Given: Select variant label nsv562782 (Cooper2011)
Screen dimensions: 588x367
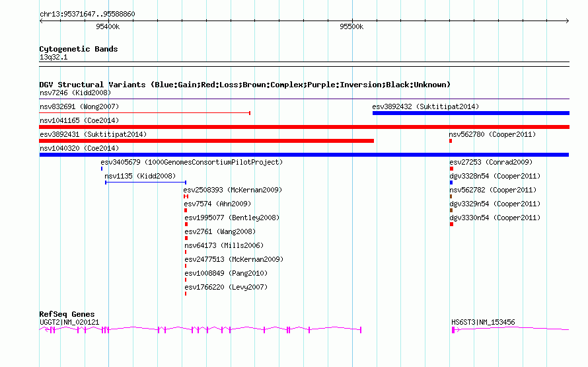Looking at the screenshot, I should pyautogui.click(x=493, y=190).
